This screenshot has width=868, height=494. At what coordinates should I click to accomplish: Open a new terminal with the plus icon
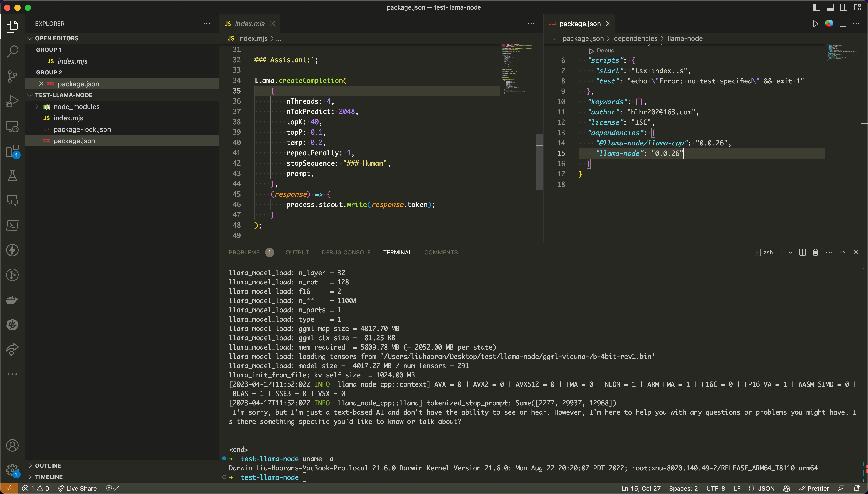[x=781, y=252]
